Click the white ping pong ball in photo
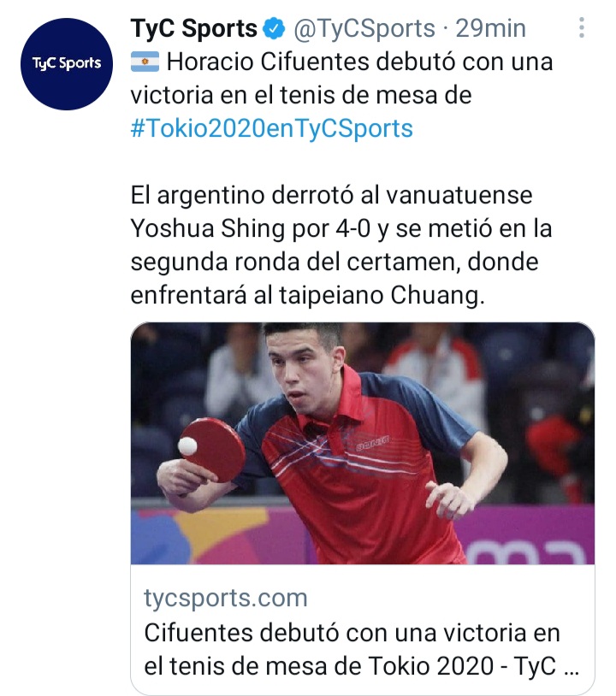Screen dimensions: 616x696 point(187,446)
